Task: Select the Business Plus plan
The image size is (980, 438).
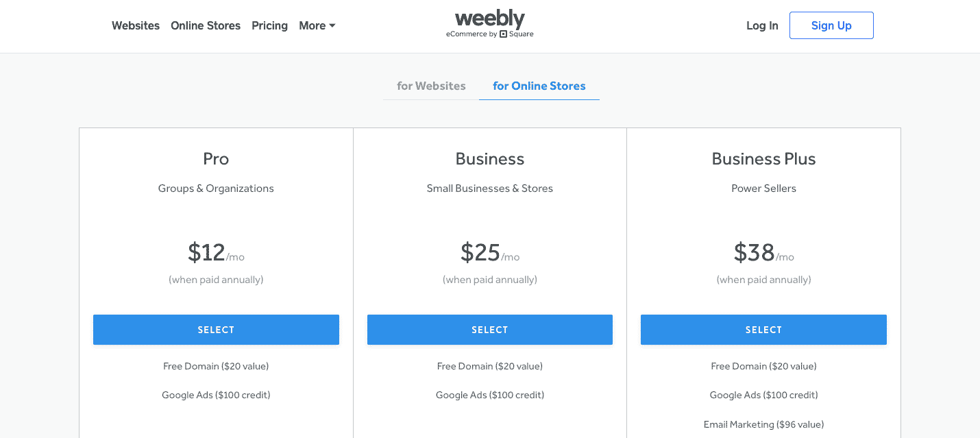Action: click(763, 330)
